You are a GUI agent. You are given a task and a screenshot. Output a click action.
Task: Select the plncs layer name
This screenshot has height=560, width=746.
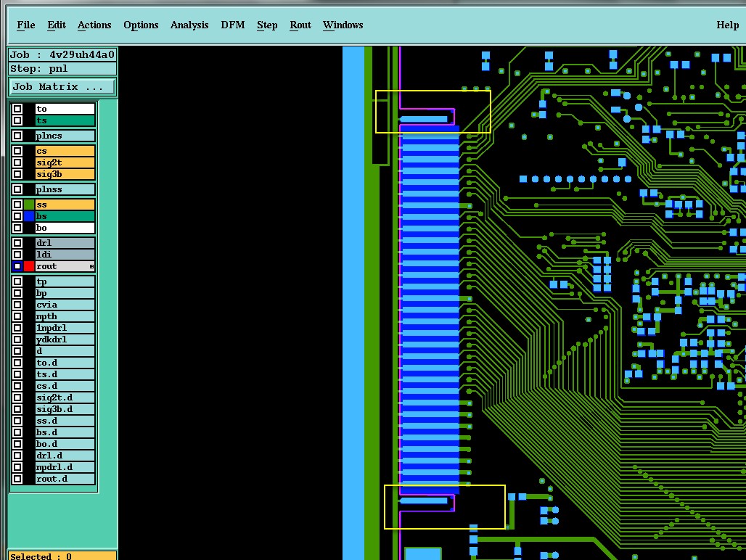(x=65, y=136)
